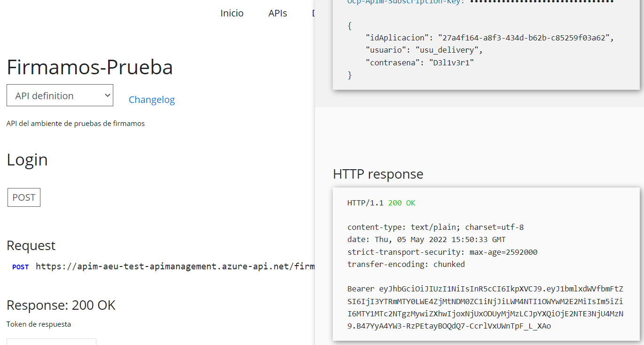Click the date header line in response
The height and width of the screenshot is (345, 644).
tap(426, 240)
